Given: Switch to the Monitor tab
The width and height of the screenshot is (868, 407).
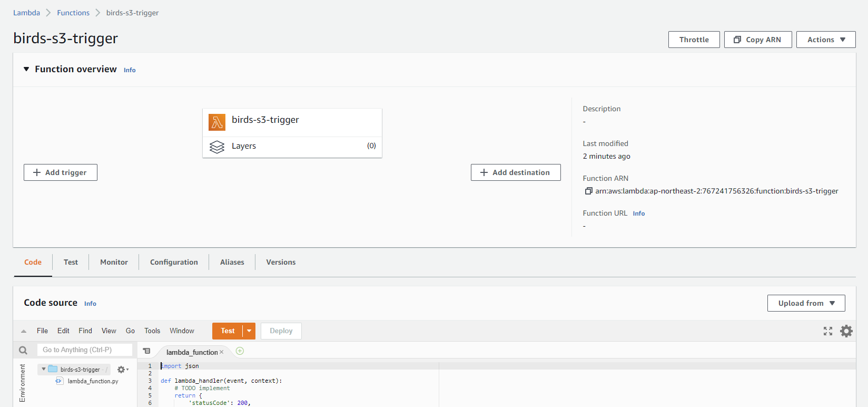Looking at the screenshot, I should click(114, 262).
